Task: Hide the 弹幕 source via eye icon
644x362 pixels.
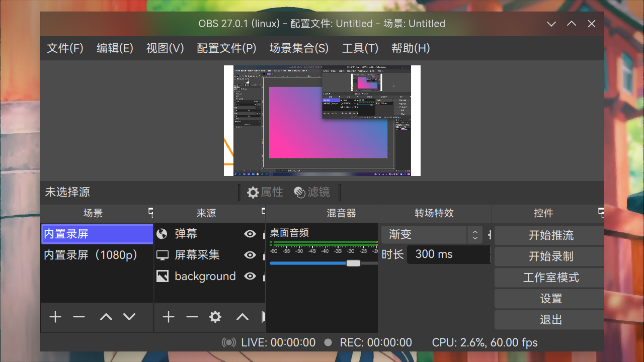Action: (250, 234)
